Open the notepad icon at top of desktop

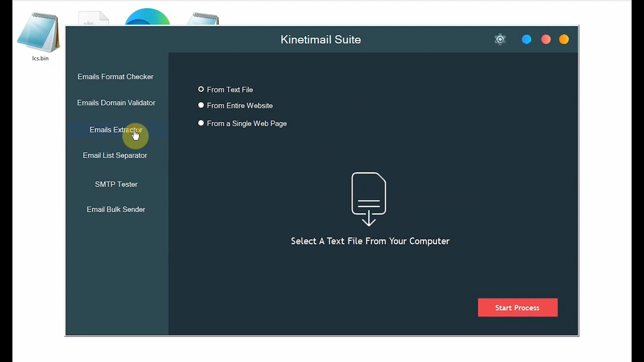[203, 17]
